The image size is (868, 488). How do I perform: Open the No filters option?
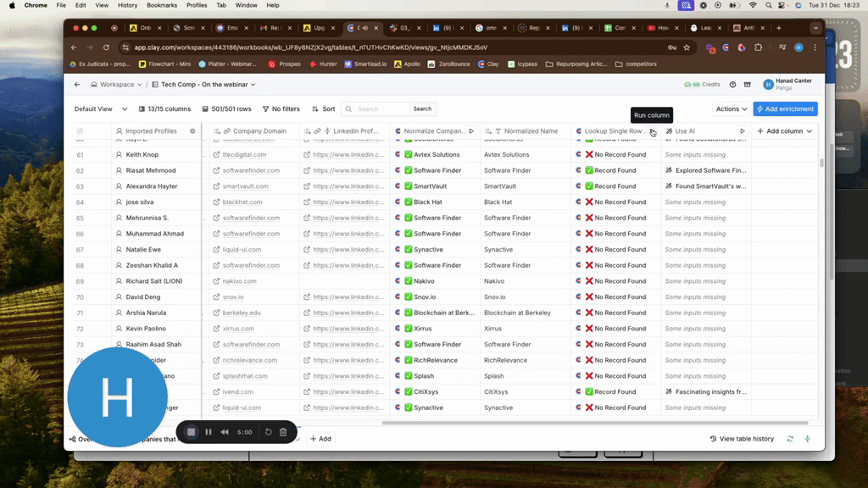(x=281, y=109)
